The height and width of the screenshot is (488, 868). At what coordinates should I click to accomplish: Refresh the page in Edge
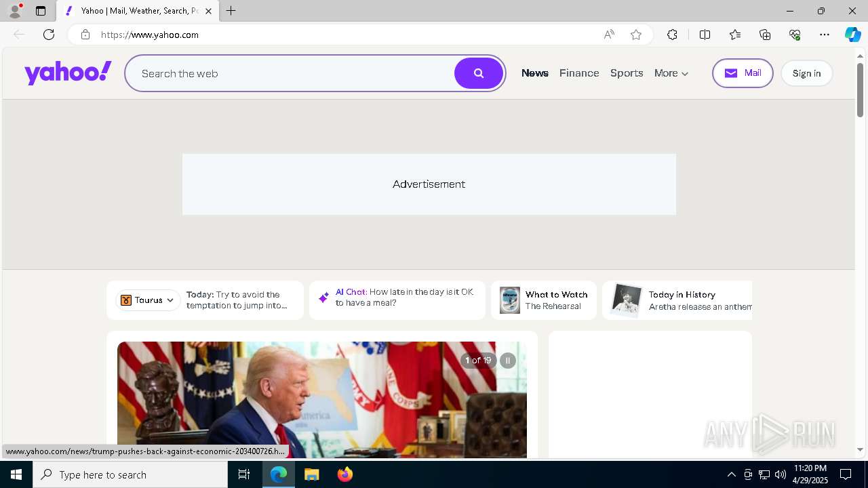(x=49, y=35)
